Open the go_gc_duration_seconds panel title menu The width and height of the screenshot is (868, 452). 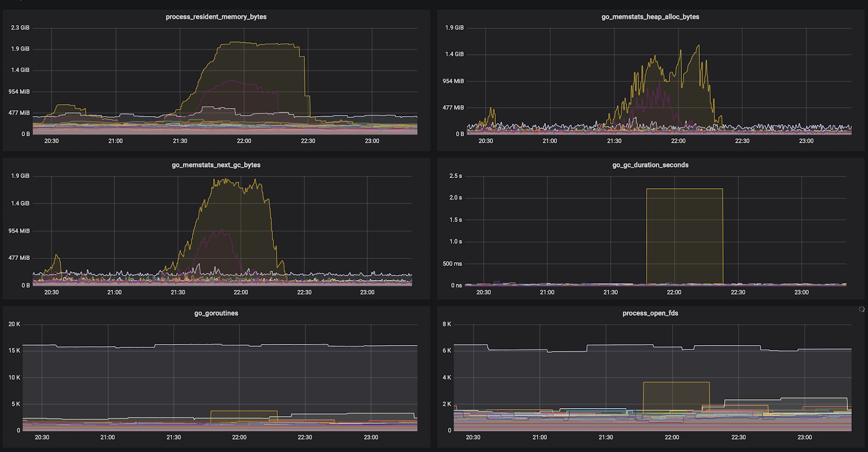coord(650,165)
